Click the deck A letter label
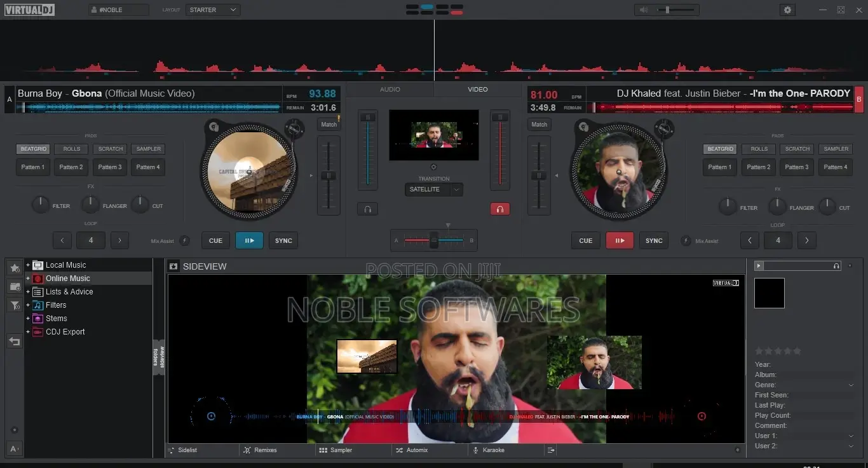This screenshot has width=868, height=468. (x=10, y=100)
